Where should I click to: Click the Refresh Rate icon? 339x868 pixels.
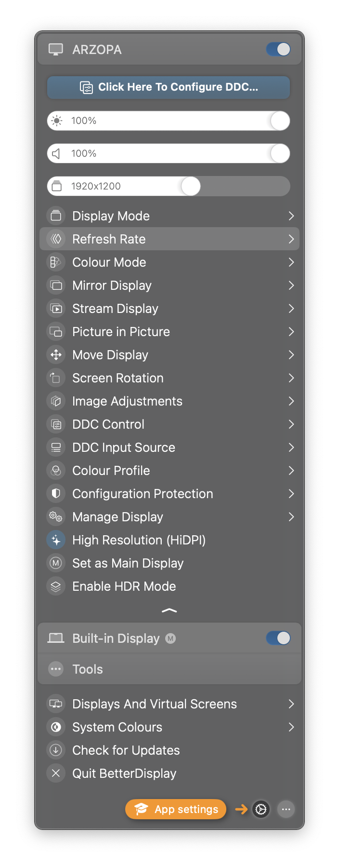click(x=56, y=239)
